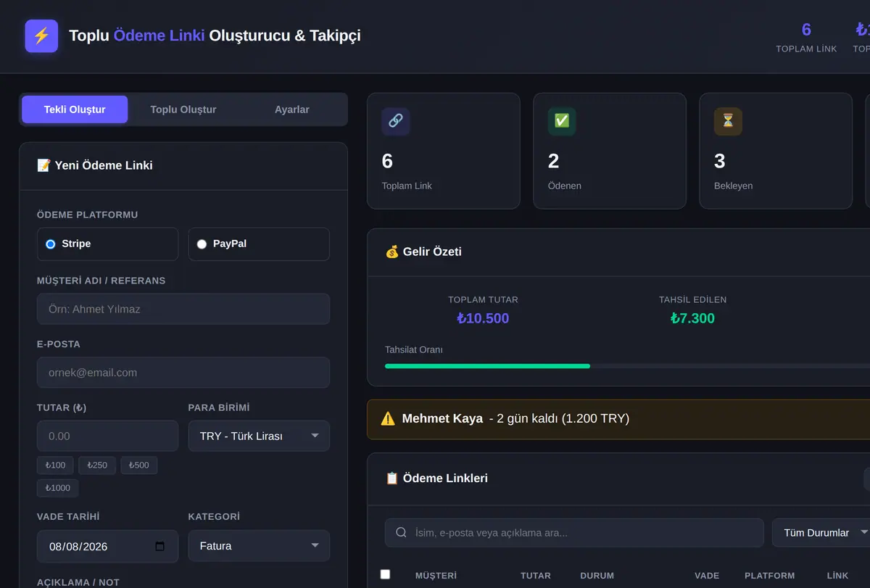The image size is (870, 588).
Task: Click the ₺10.500 Toplam Tutar value
Action: (x=483, y=318)
